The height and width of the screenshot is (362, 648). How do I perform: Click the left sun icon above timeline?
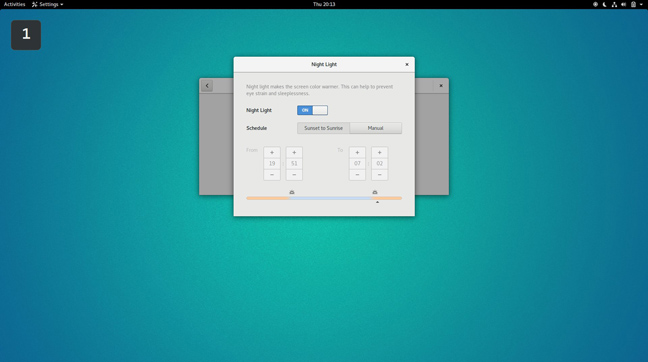[292, 192]
